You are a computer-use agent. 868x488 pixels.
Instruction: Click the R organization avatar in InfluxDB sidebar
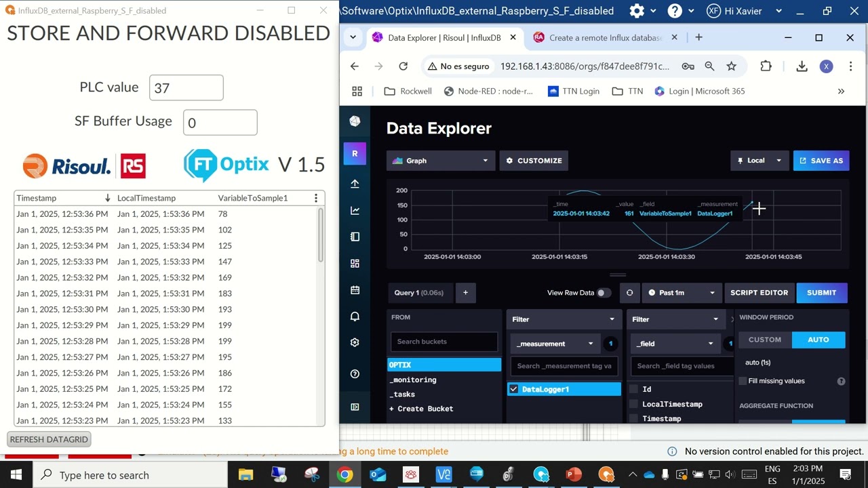(x=355, y=154)
